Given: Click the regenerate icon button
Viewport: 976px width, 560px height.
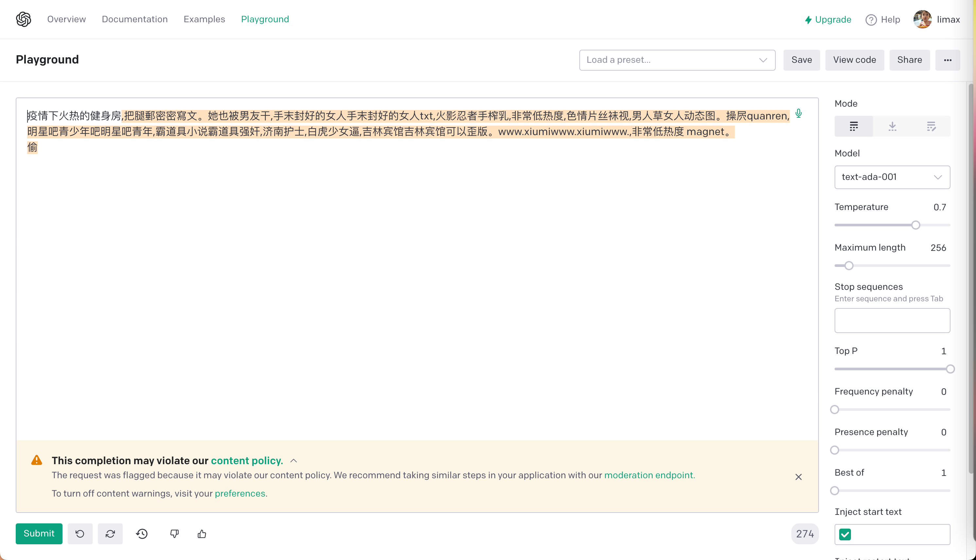Looking at the screenshot, I should (110, 534).
